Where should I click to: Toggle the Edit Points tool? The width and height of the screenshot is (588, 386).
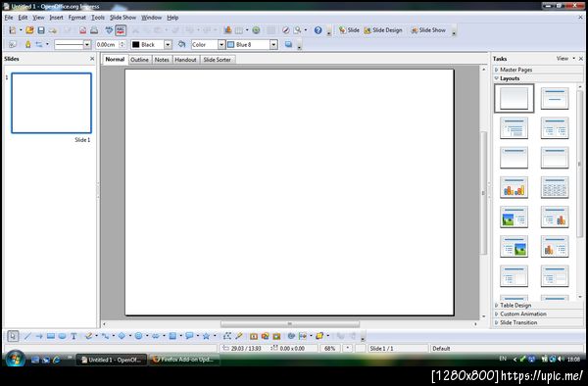coord(227,336)
